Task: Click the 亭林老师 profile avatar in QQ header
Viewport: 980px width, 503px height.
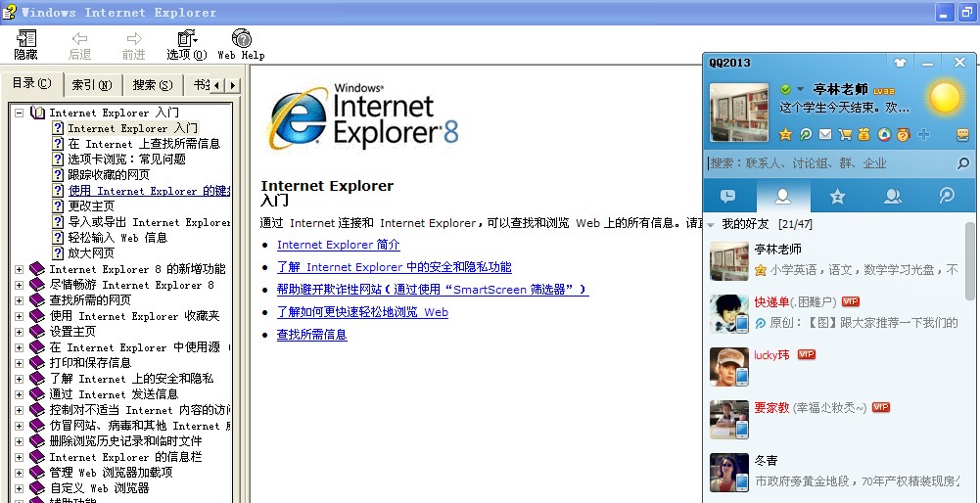Action: pos(739,113)
